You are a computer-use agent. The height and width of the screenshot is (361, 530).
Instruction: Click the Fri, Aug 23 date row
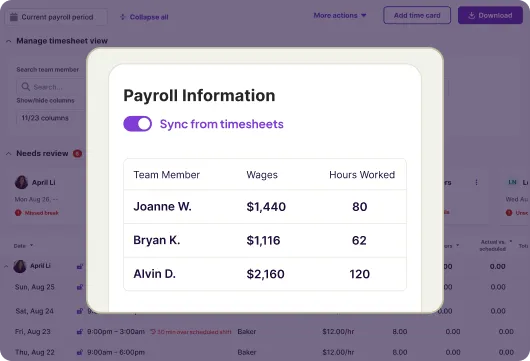pyautogui.click(x=33, y=332)
